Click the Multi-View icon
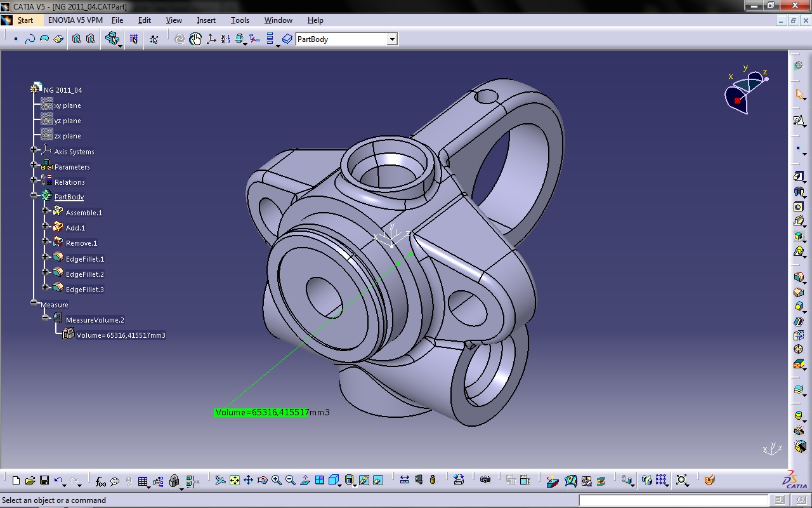This screenshot has height=508, width=812. click(x=320, y=481)
